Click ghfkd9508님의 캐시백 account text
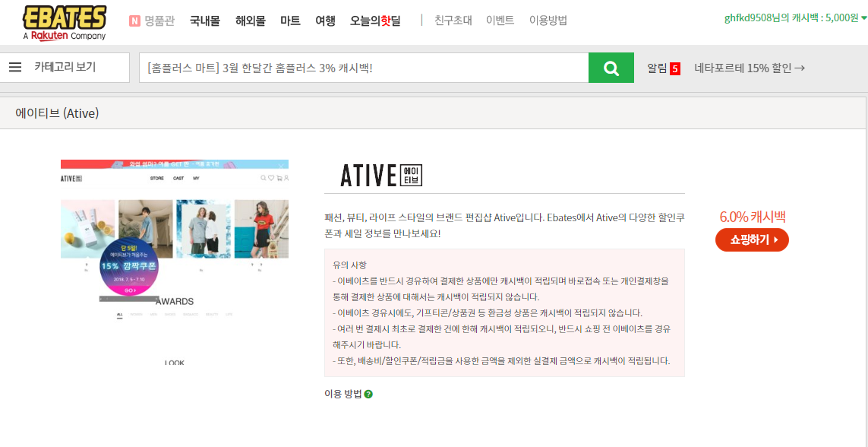 click(x=791, y=17)
